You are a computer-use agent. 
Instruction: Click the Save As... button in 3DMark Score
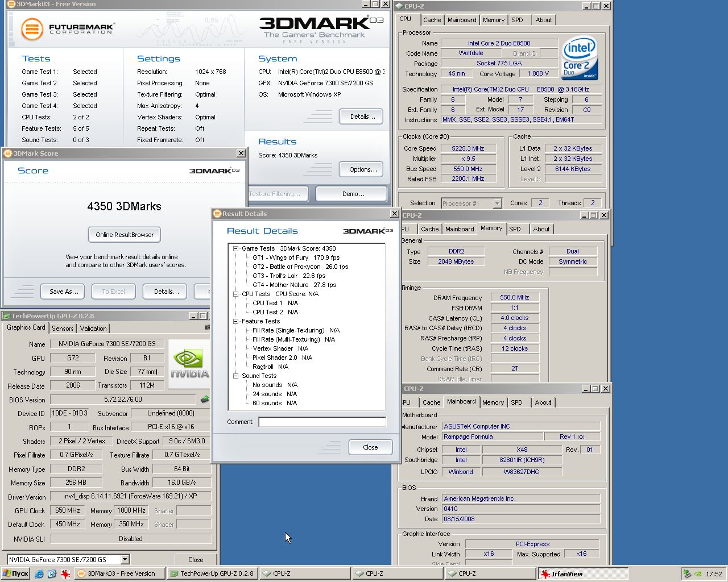63,292
